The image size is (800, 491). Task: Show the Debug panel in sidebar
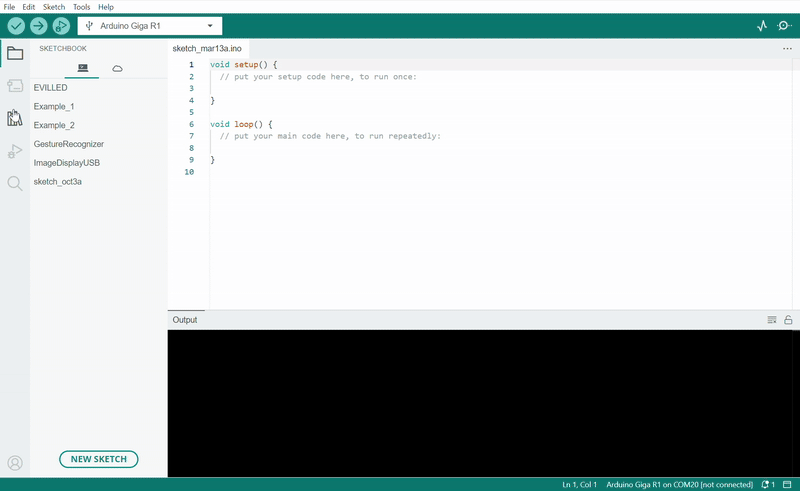coord(14,151)
